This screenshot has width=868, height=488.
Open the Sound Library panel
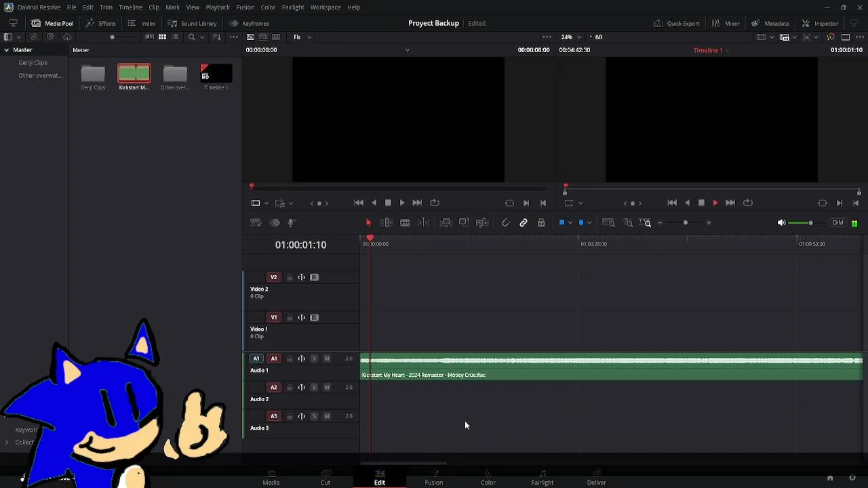click(x=192, y=23)
